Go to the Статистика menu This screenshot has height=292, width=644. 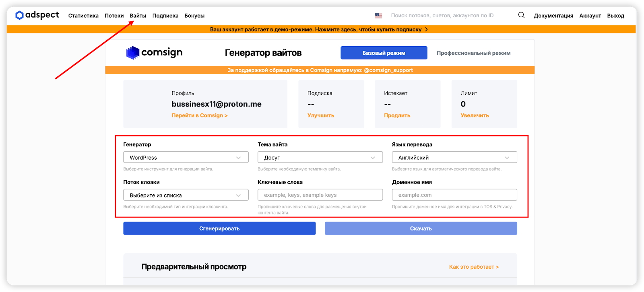(x=83, y=16)
